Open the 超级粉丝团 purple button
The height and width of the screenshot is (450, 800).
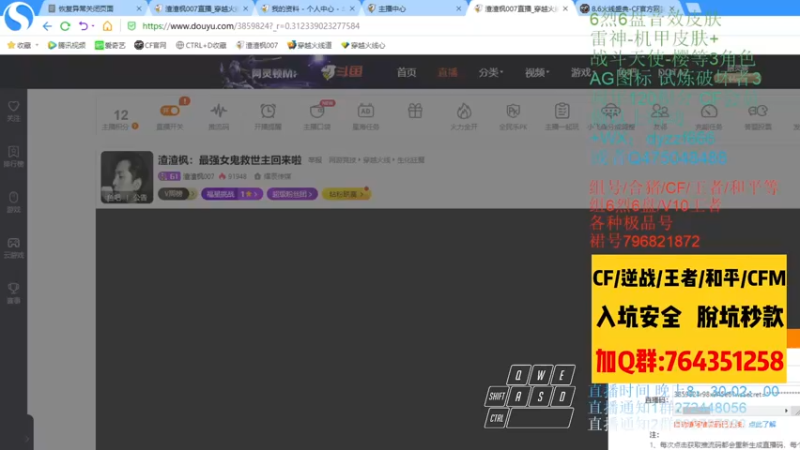[x=292, y=194]
